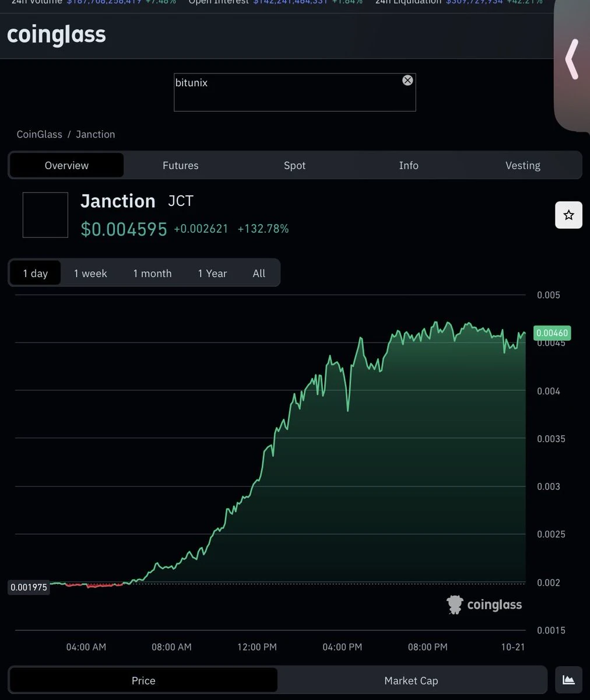This screenshot has width=590, height=700.
Task: Show the Vesting tab
Action: [523, 165]
